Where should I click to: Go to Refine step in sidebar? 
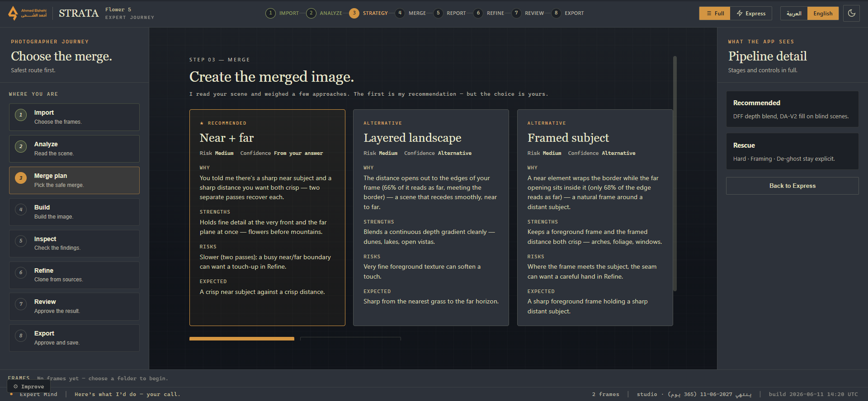[74, 275]
